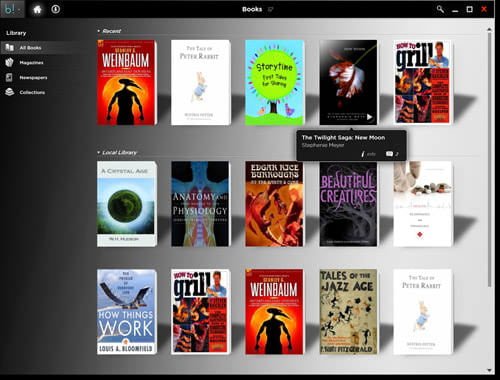Click the Newspapers sidebar icon
The height and width of the screenshot is (380, 500).
click(9, 77)
